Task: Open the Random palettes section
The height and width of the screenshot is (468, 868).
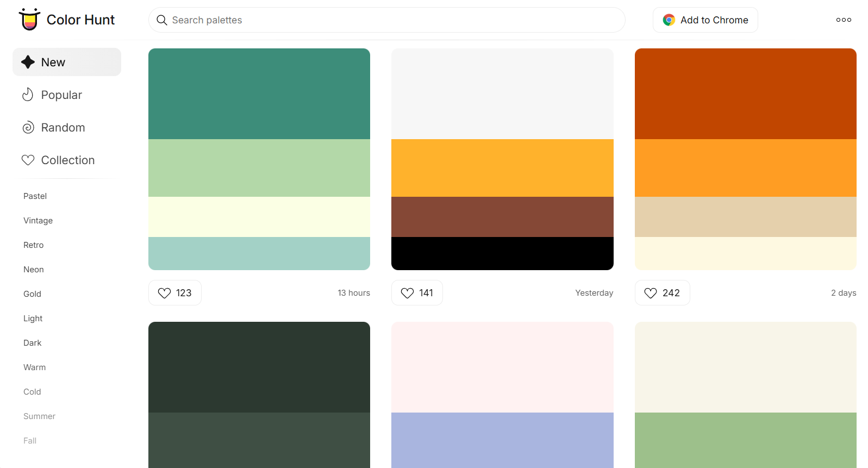Action: click(x=67, y=127)
